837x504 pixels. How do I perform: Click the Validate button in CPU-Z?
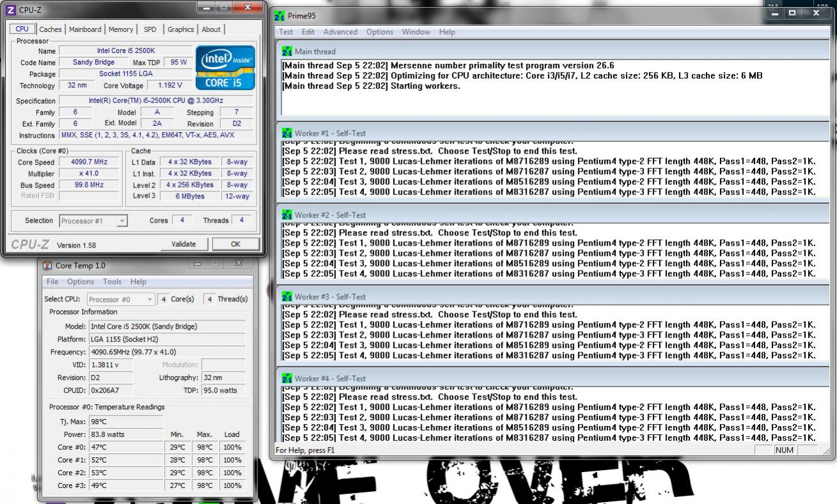[184, 244]
